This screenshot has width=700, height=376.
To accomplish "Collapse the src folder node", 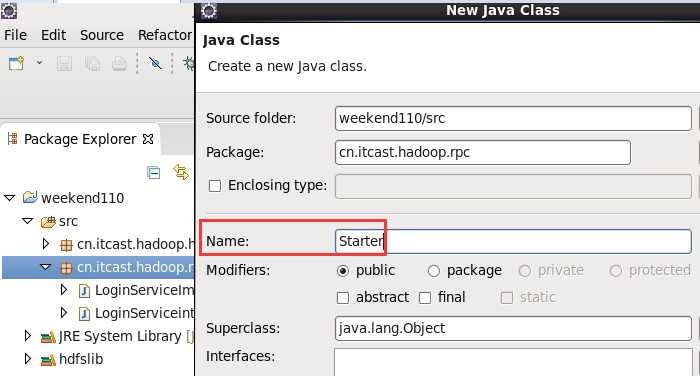I will click(x=28, y=221).
